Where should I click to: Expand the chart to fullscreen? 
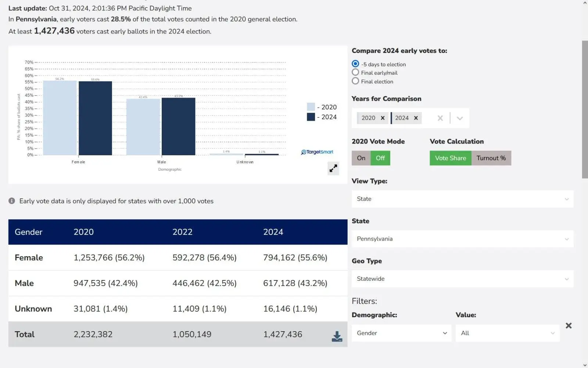point(333,169)
